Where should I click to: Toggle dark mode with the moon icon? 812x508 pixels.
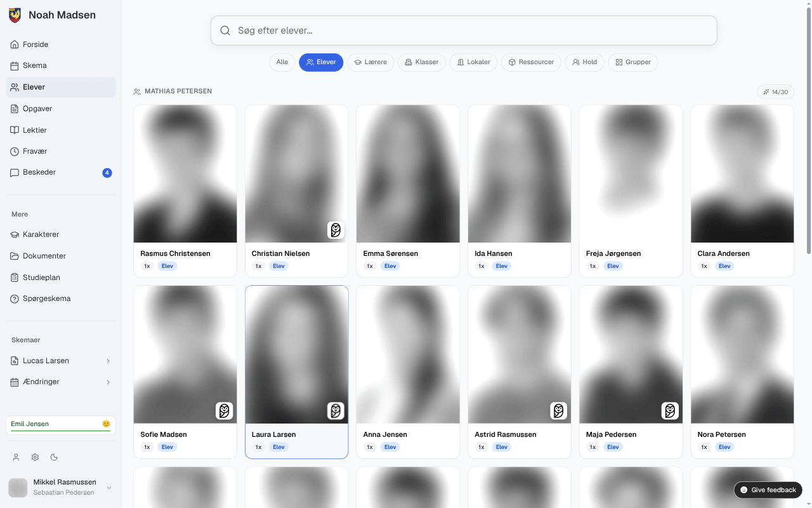tap(54, 457)
